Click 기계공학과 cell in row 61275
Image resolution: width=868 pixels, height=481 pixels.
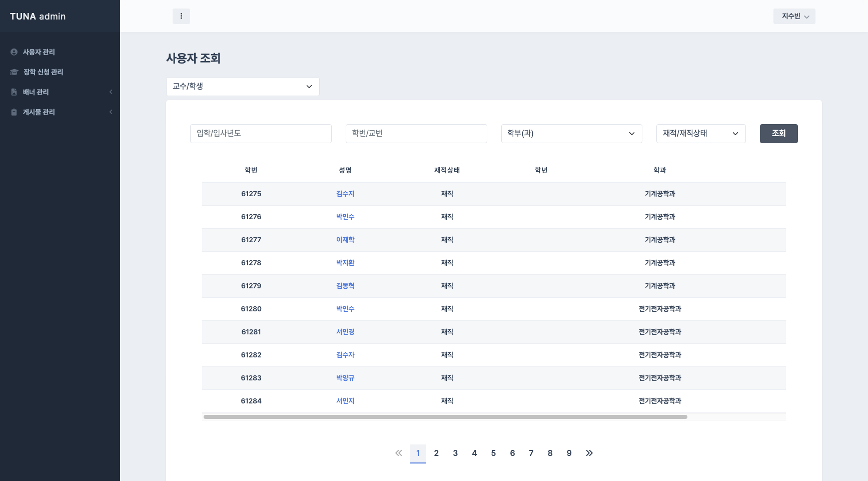click(x=660, y=194)
